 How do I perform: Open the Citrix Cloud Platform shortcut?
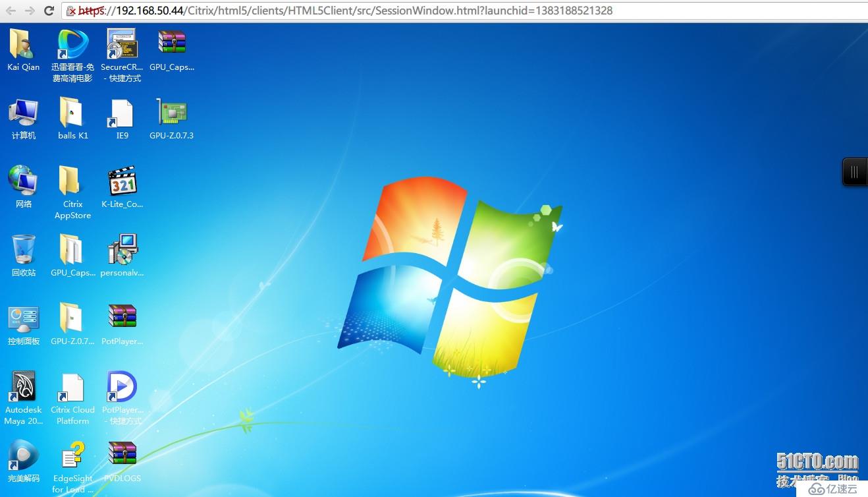pyautogui.click(x=71, y=388)
